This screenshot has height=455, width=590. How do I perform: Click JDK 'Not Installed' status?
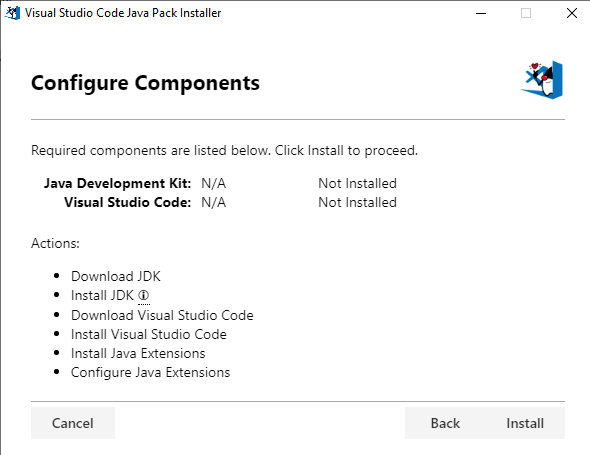pos(357,183)
